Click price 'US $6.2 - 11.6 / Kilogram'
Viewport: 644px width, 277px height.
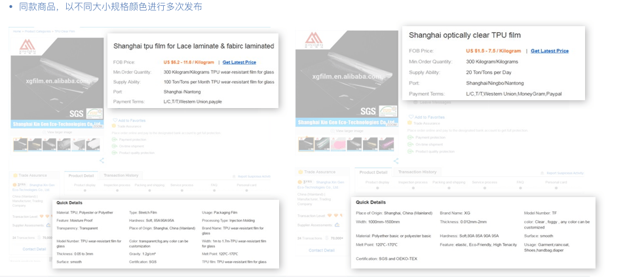pyautogui.click(x=189, y=62)
